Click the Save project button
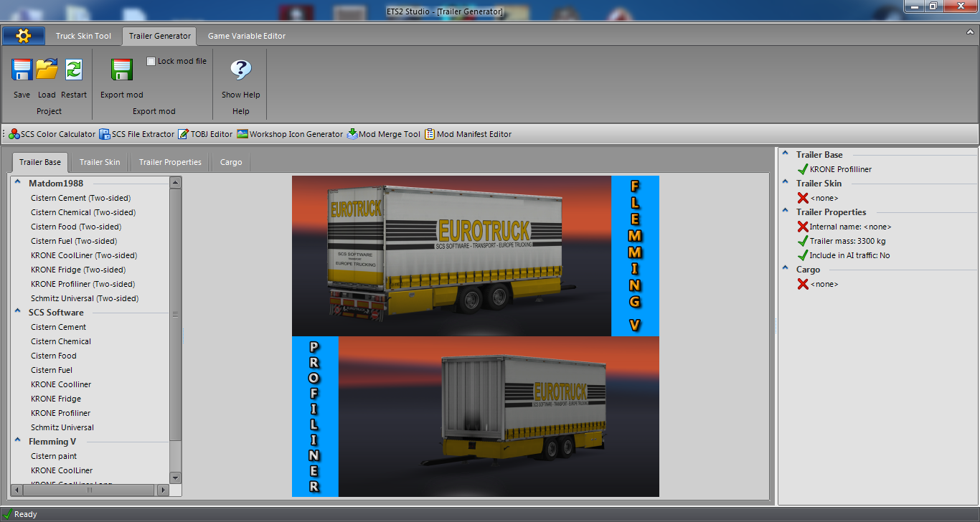 tap(22, 70)
